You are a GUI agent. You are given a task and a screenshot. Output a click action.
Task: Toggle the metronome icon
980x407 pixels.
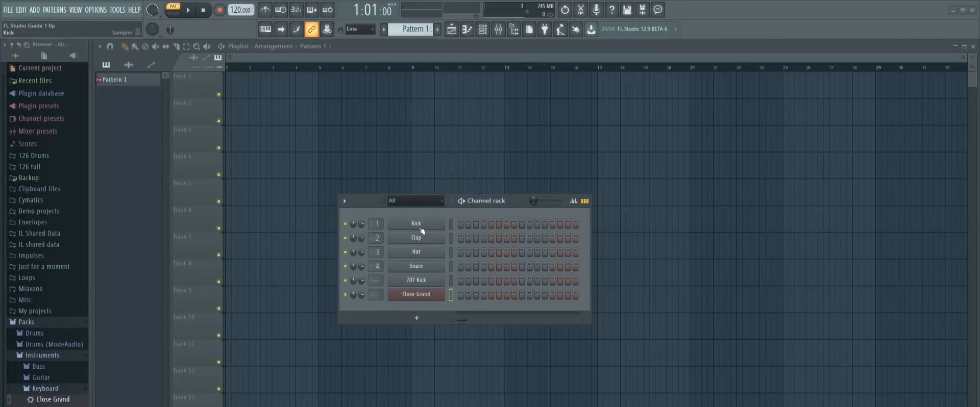pos(265,10)
